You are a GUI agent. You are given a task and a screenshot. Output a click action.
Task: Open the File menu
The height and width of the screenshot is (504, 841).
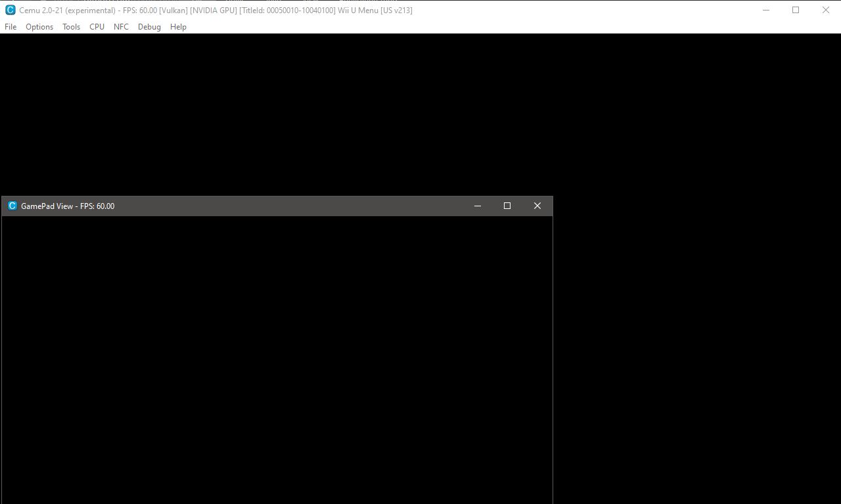(x=10, y=26)
